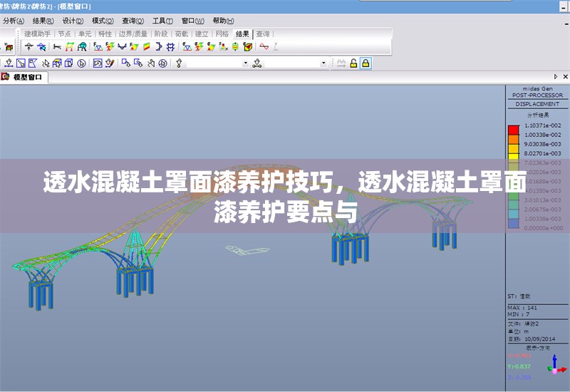Click the green-red stress contour square icon
570x392 pixels.
point(145,47)
